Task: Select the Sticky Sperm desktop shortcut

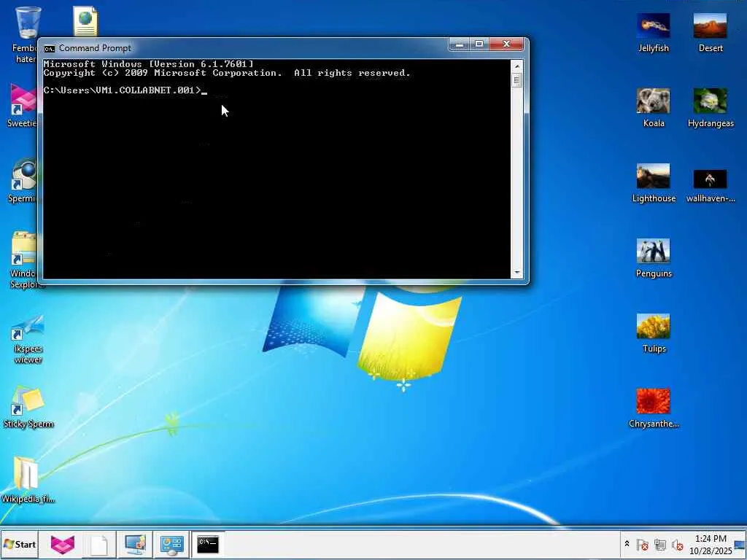Action: tap(28, 401)
